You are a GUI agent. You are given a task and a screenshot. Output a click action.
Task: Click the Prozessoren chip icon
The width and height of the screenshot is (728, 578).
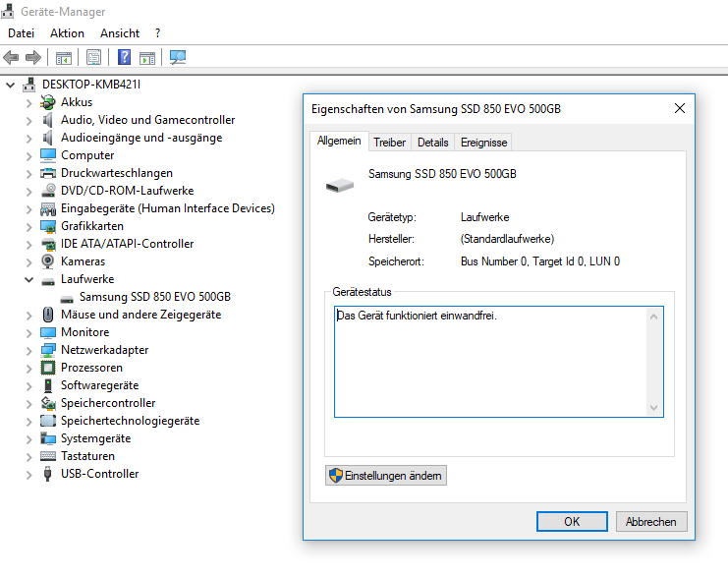point(48,368)
